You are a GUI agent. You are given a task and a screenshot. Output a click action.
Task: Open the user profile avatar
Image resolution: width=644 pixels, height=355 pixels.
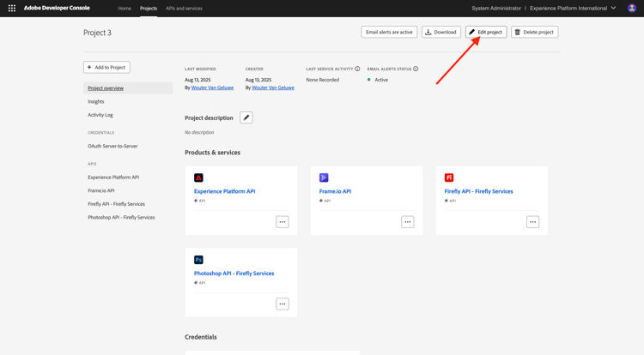pyautogui.click(x=632, y=9)
